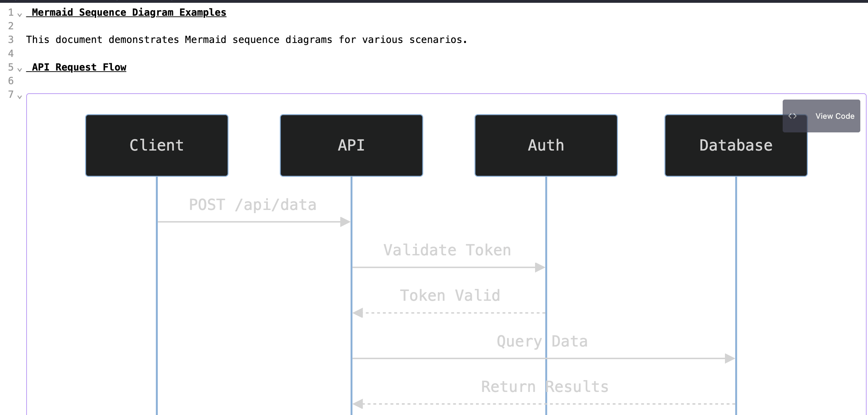Click the arrowhead of the POST /api/data message

[x=346, y=221]
